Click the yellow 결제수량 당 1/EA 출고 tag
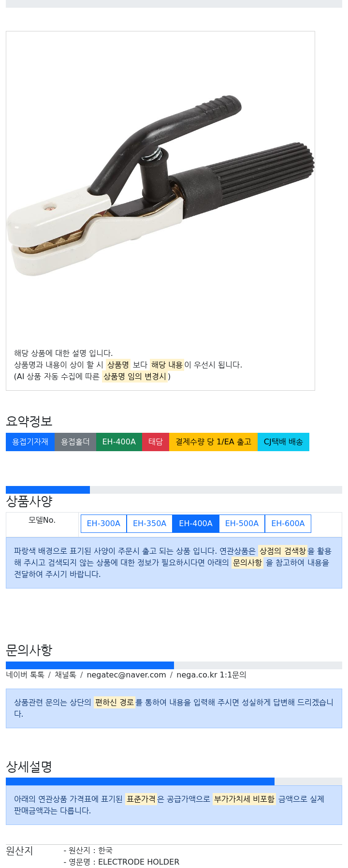The width and height of the screenshot is (348, 868). (214, 442)
